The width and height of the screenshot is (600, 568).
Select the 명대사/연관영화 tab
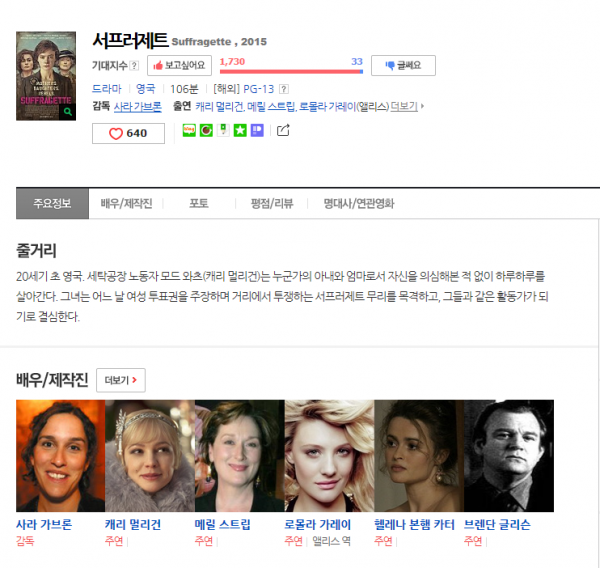coord(358,203)
